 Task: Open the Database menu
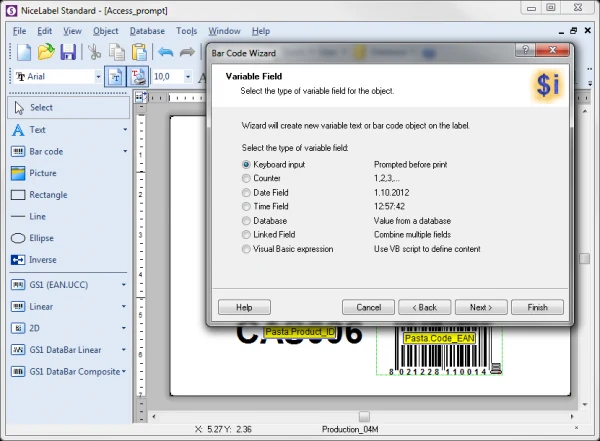(x=147, y=31)
